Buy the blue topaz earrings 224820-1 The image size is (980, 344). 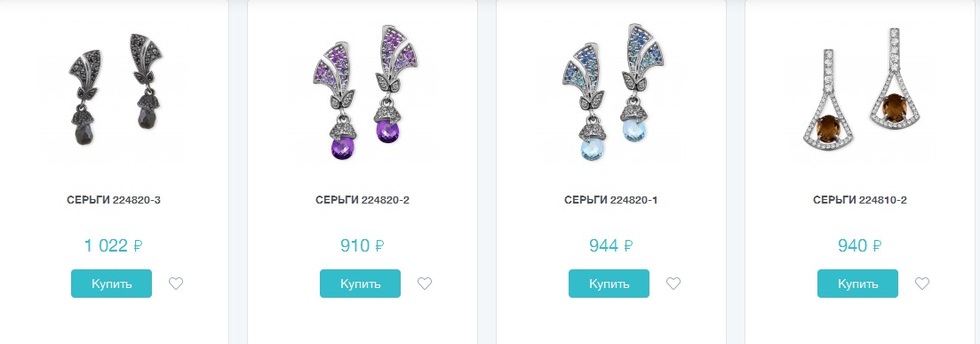tap(609, 284)
